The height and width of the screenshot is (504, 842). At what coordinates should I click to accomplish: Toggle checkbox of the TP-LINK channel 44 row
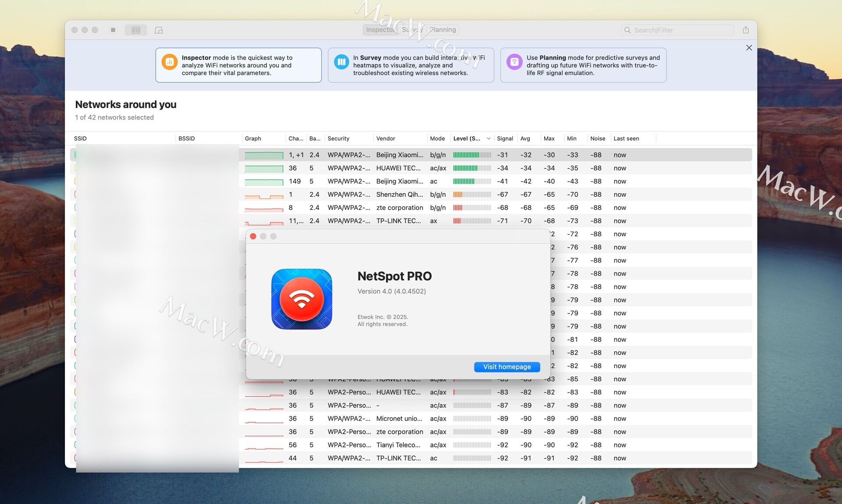[x=75, y=458]
